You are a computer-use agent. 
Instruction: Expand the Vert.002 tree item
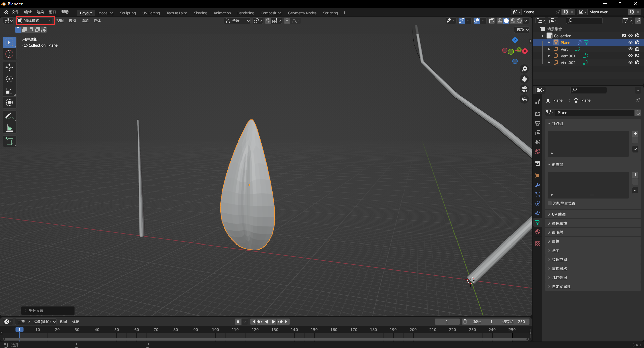(549, 63)
